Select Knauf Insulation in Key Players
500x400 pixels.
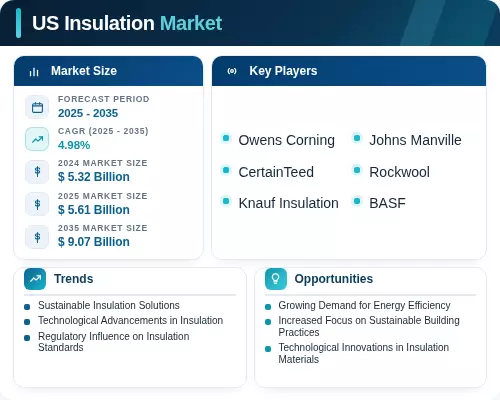pos(289,203)
